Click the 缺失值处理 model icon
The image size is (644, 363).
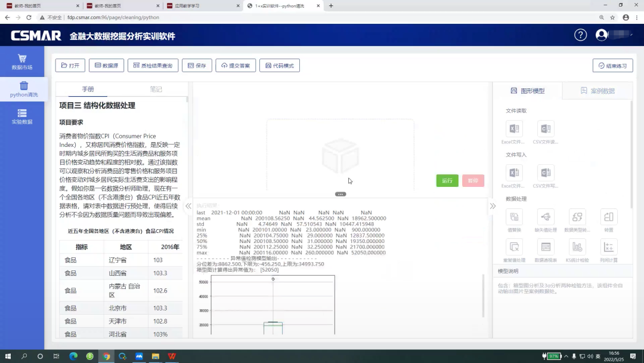546,217
